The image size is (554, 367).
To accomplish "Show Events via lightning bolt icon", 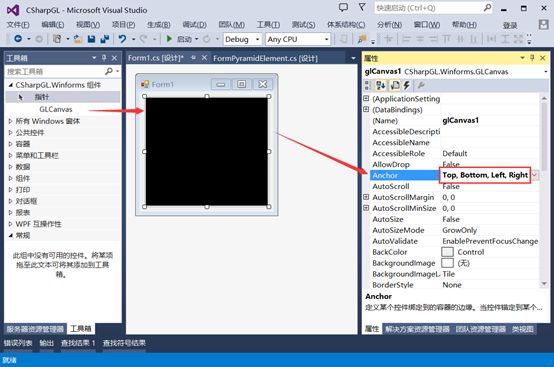I will coord(407,85).
